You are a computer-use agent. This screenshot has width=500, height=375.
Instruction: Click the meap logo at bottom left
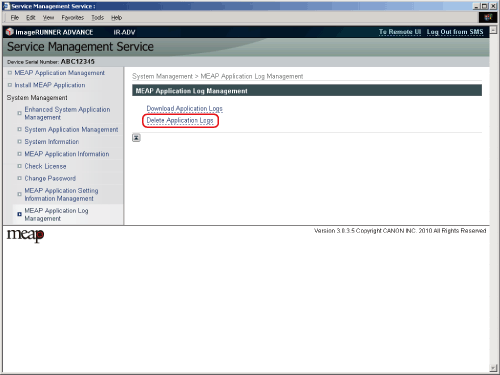click(x=26, y=235)
